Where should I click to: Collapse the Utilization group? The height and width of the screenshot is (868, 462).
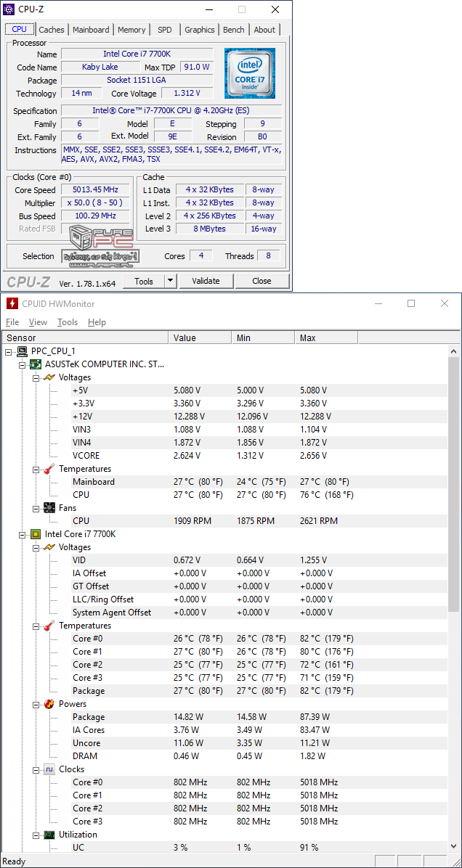coord(36,835)
